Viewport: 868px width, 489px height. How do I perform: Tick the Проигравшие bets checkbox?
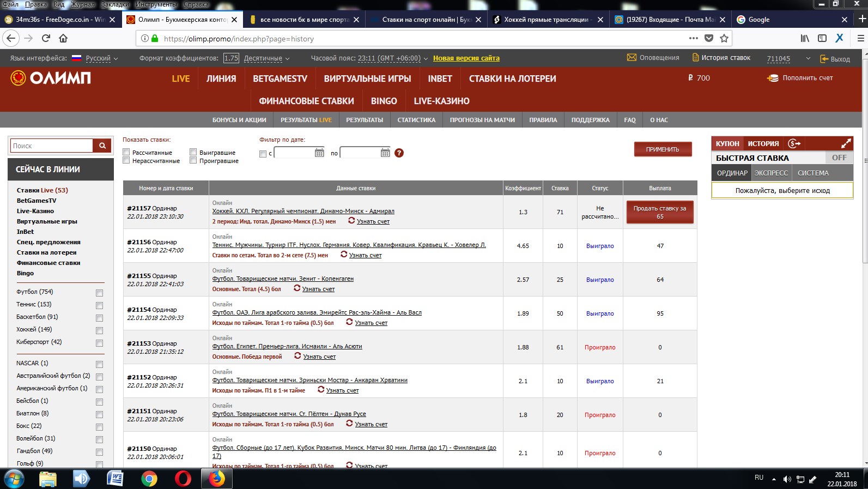point(193,160)
